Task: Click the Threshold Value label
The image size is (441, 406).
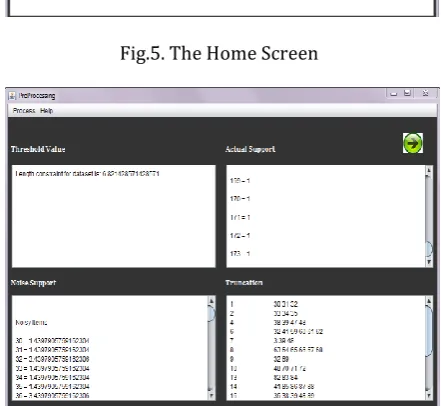Action: coord(38,149)
